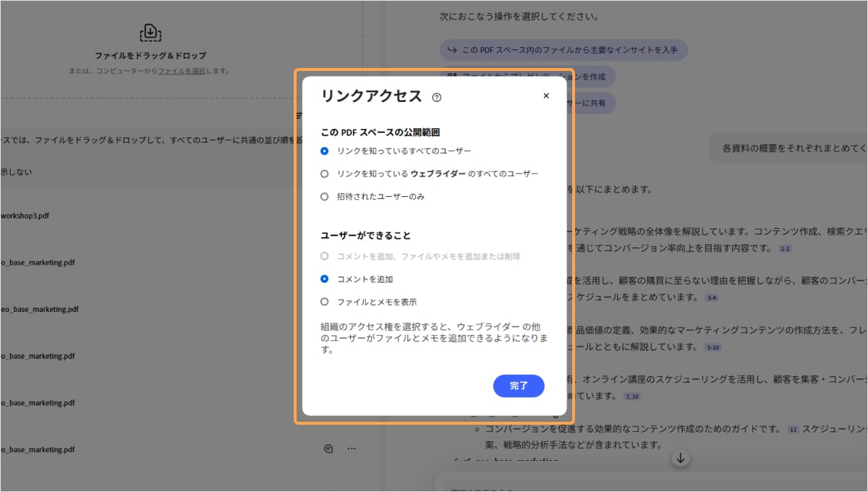Click citation badge 3-4 in the summary
868x492 pixels.
tap(712, 297)
